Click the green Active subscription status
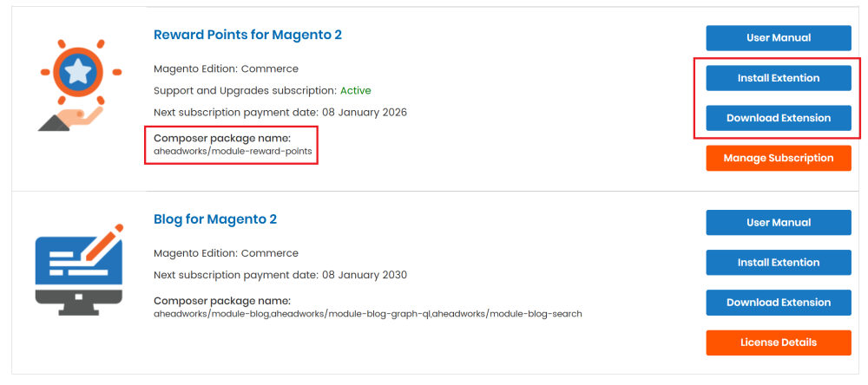The image size is (868, 385). pos(355,90)
